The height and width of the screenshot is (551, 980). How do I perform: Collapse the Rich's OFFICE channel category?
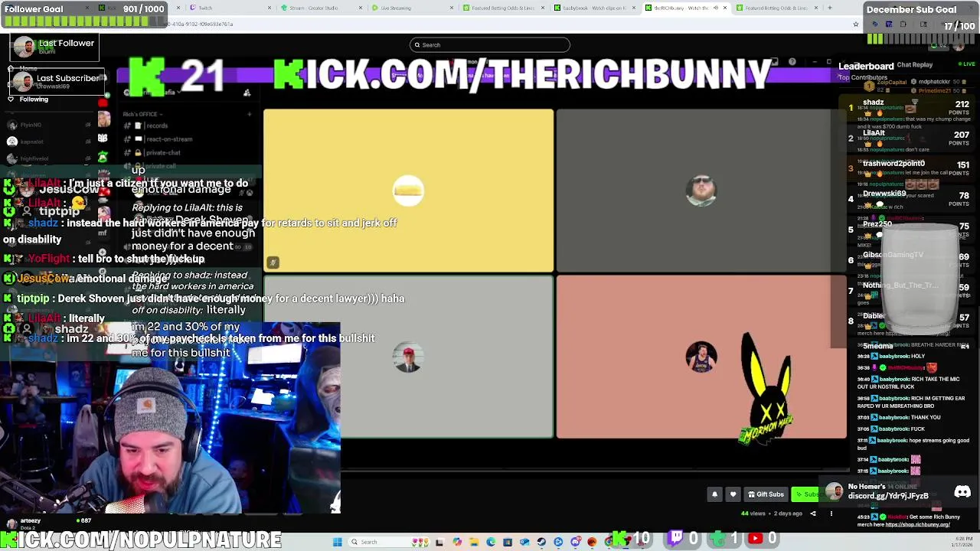(143, 114)
